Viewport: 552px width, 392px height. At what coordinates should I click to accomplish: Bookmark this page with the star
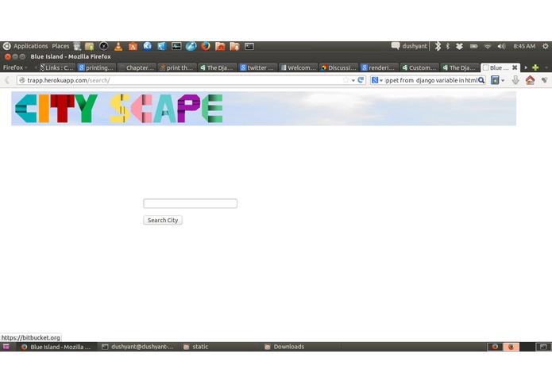345,80
